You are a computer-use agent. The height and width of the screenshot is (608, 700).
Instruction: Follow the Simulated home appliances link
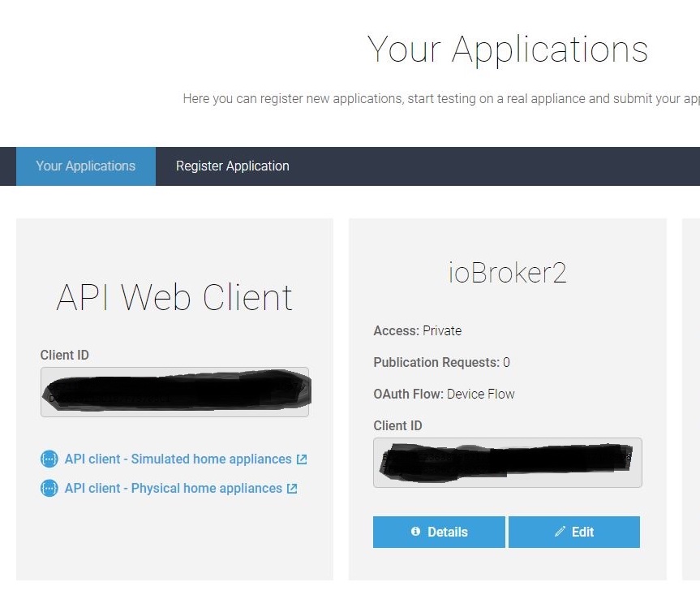(x=178, y=459)
